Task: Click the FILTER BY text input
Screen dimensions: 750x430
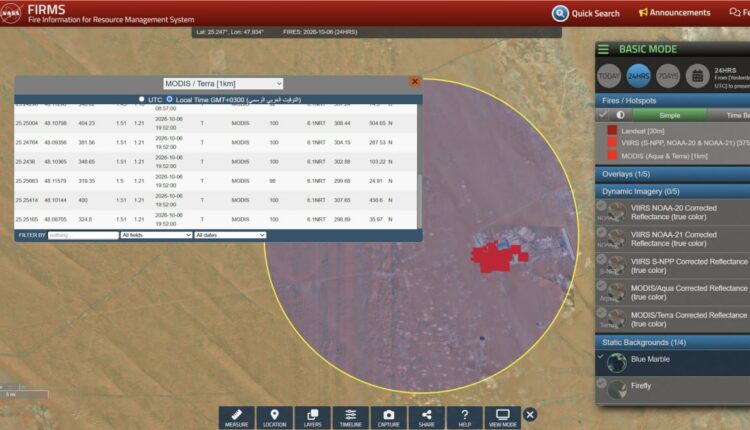Action: click(83, 235)
